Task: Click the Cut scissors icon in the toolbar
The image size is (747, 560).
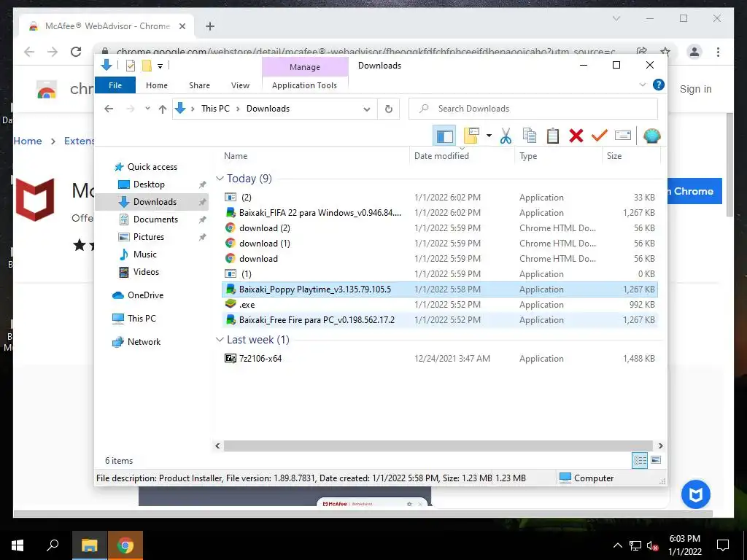Action: [x=506, y=136]
